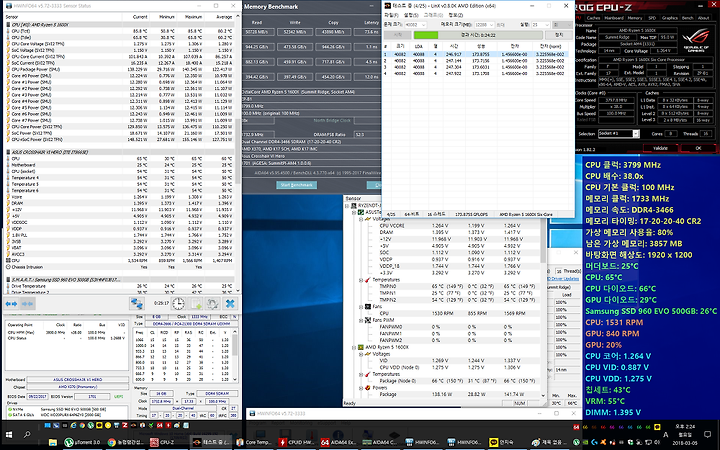Screen dimensions: 720x450
Task: Collapse HWMonitor Powers node
Action: coord(361,388)
